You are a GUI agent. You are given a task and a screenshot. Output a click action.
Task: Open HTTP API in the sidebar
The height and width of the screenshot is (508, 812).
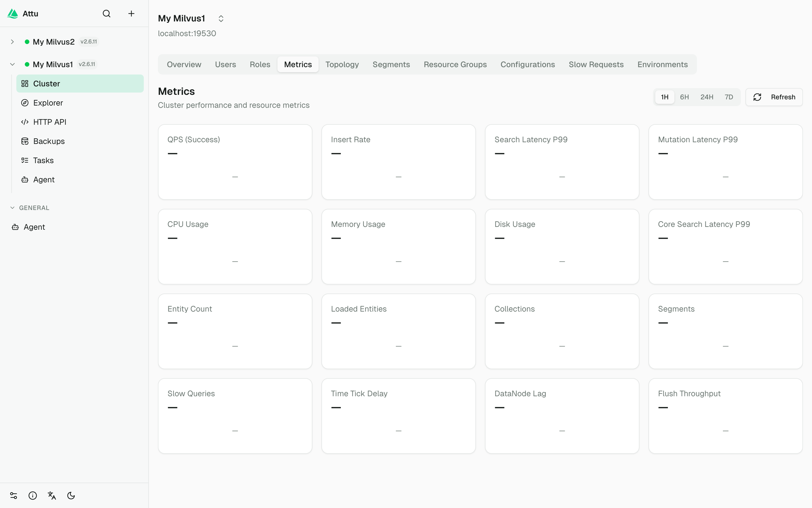(x=80, y=122)
